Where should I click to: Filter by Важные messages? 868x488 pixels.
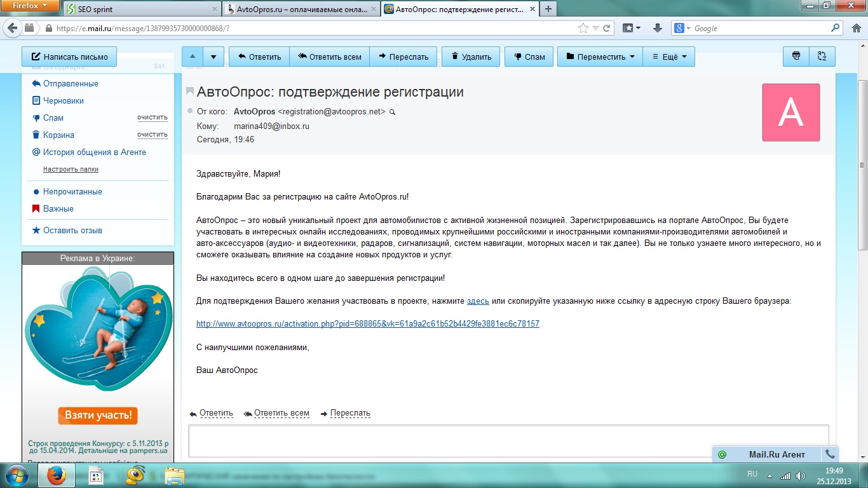tap(58, 209)
